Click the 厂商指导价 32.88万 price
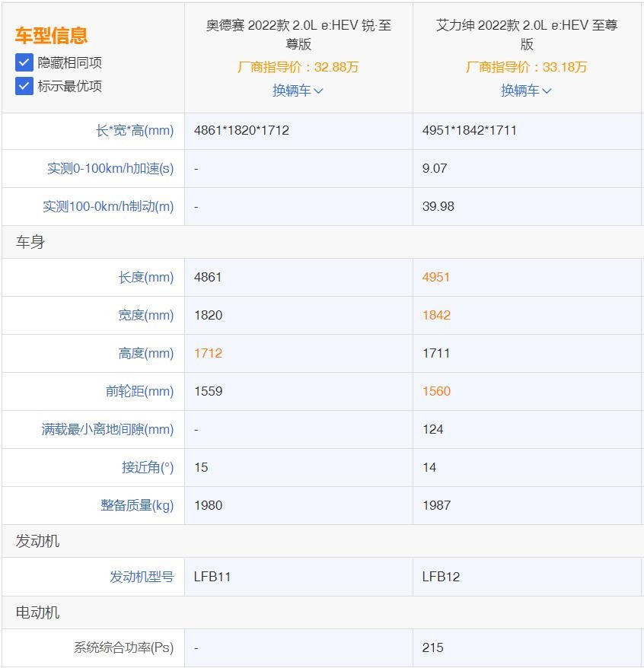Screen dimensions: 644x668 (298, 67)
